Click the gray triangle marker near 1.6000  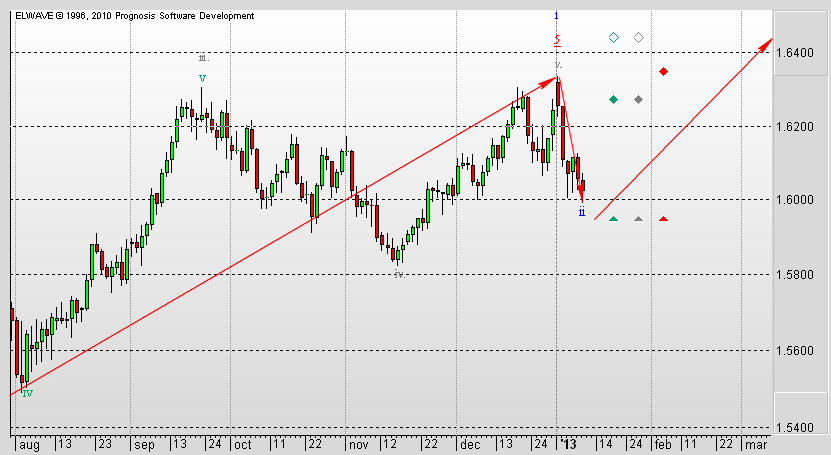[x=638, y=219]
